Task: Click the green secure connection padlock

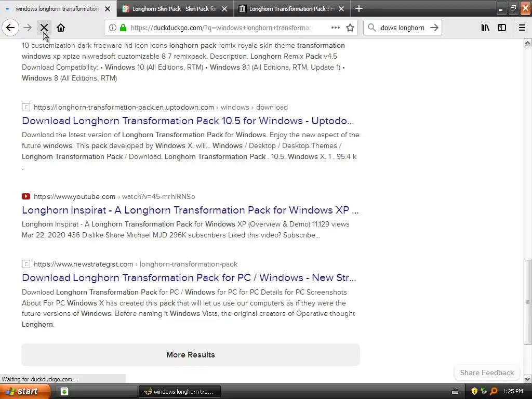Action: (123, 28)
